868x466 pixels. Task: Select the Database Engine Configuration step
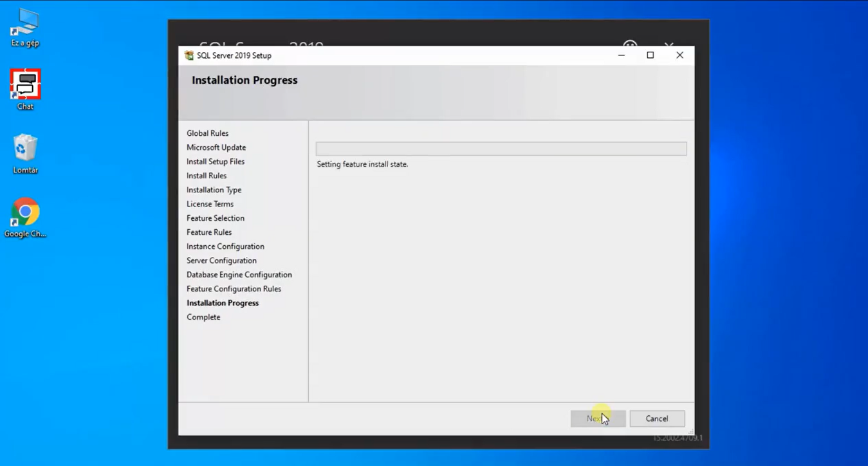coord(239,275)
